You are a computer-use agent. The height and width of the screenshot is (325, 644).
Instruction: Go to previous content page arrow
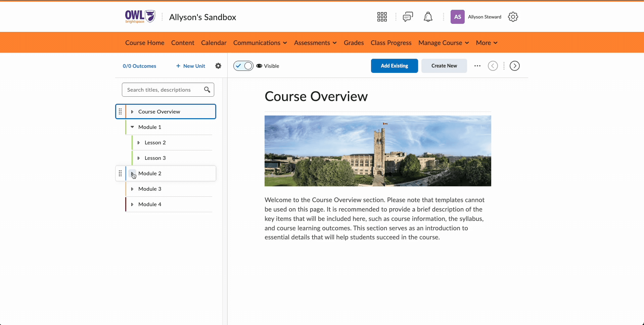(493, 66)
